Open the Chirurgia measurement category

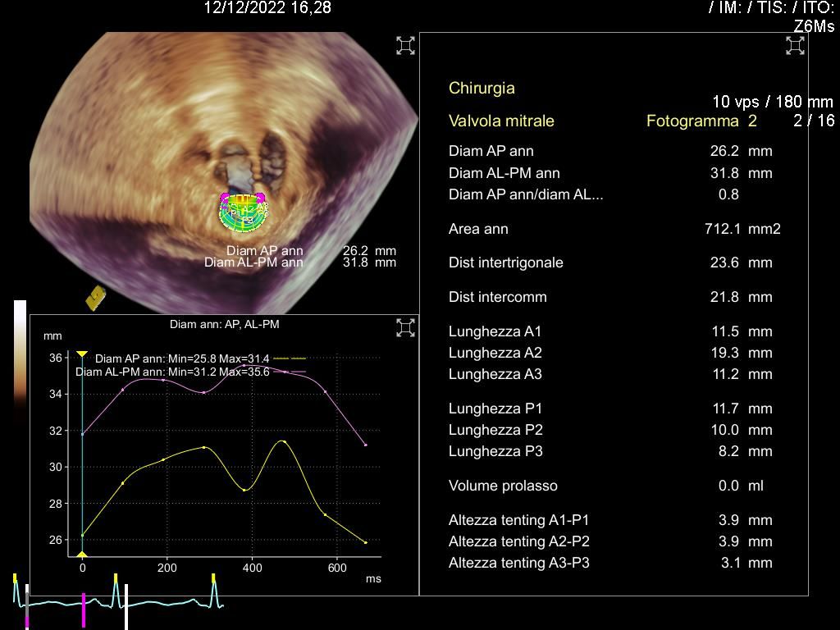(482, 88)
